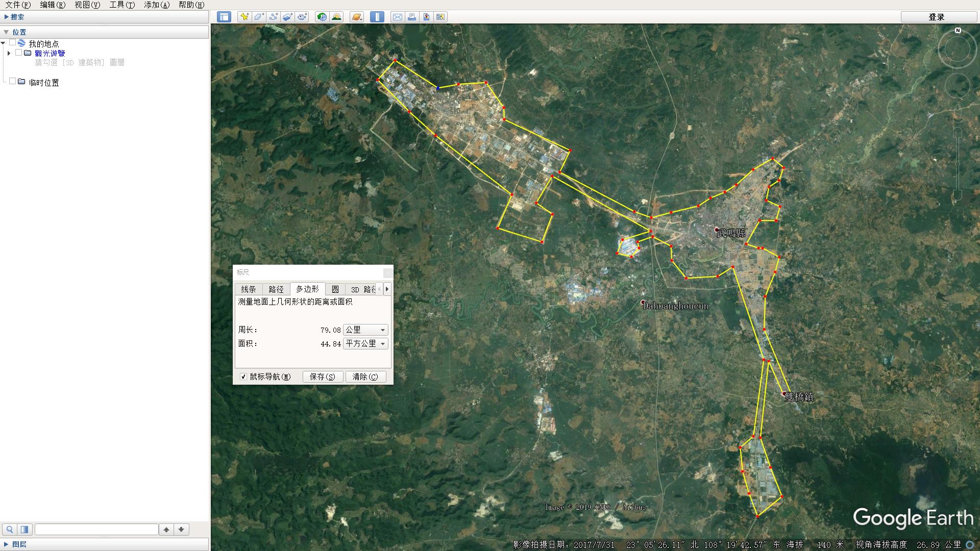Select the Add Polygon tool
The image size is (980, 551).
(x=259, y=17)
